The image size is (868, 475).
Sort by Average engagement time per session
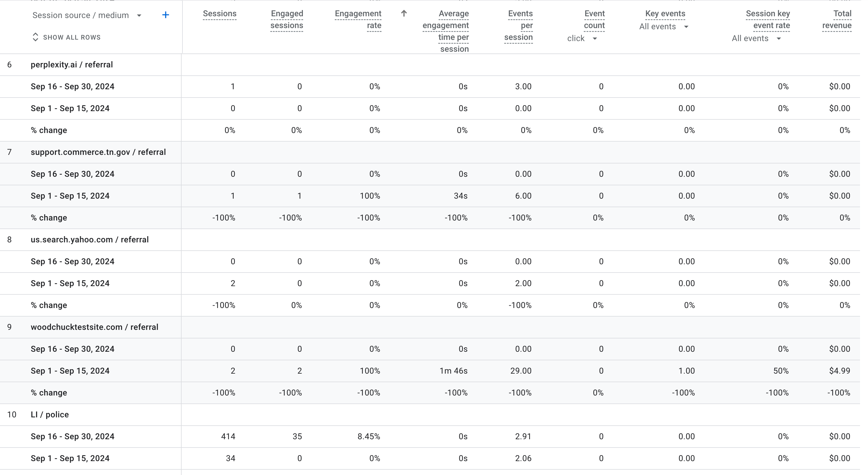click(x=446, y=31)
